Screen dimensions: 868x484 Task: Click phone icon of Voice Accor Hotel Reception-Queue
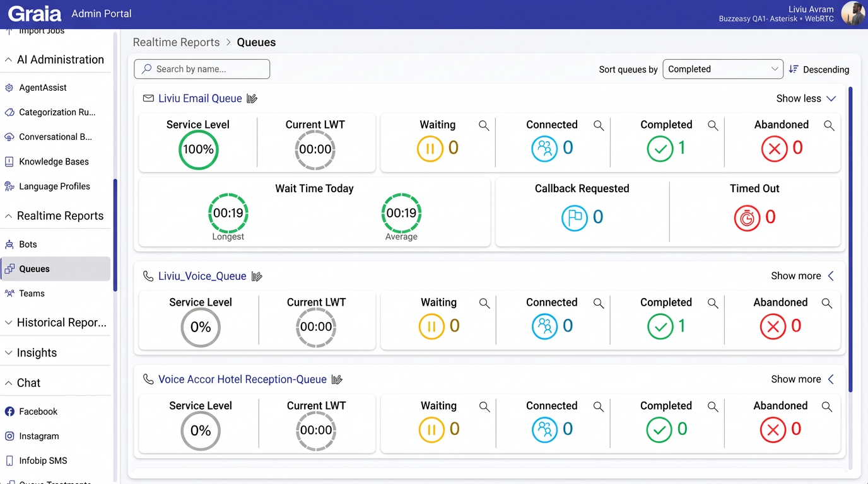point(148,379)
